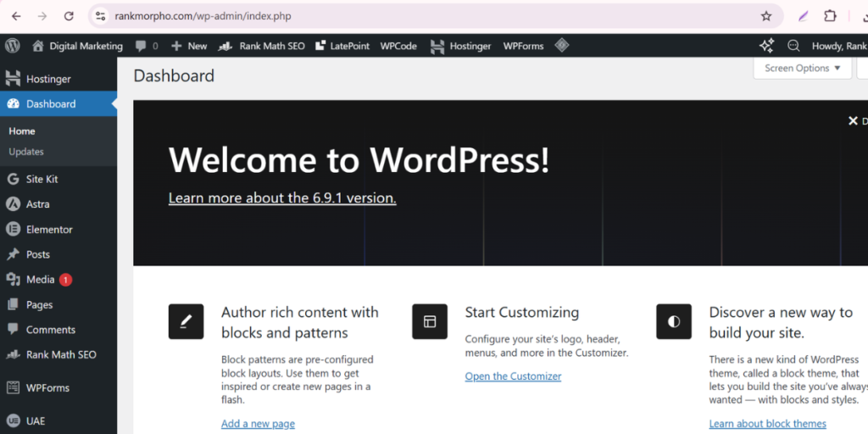This screenshot has height=434, width=868.
Task: Click the Elementor icon in sidebar
Action: (x=13, y=229)
